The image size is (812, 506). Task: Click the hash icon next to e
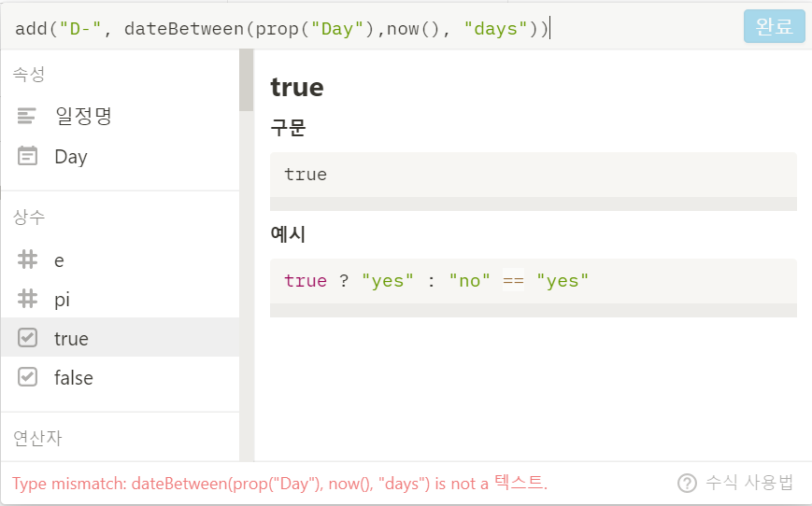tap(27, 260)
